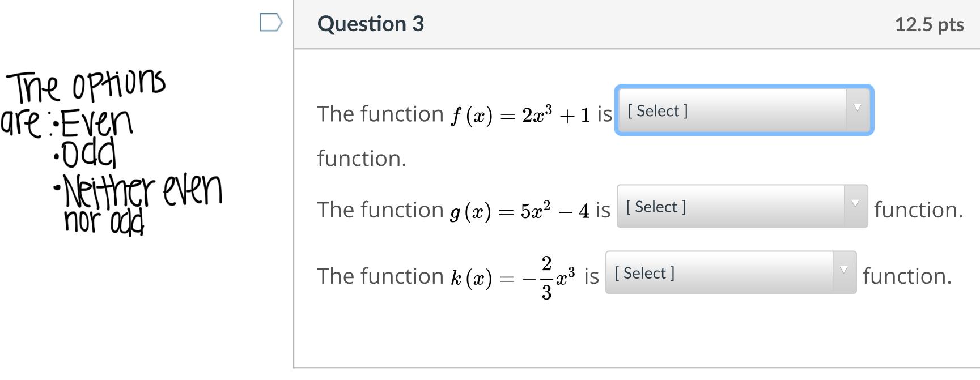Click the arrow on the f(x) dropdown

click(857, 108)
